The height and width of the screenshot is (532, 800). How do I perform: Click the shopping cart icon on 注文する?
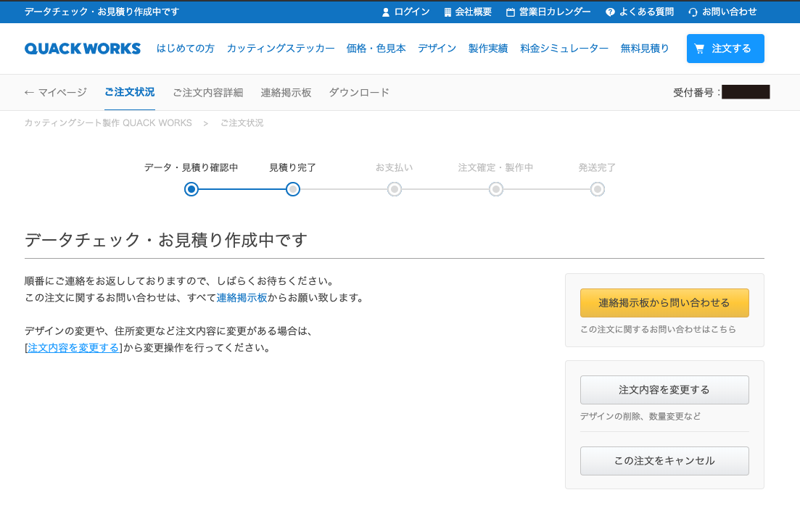(700, 49)
